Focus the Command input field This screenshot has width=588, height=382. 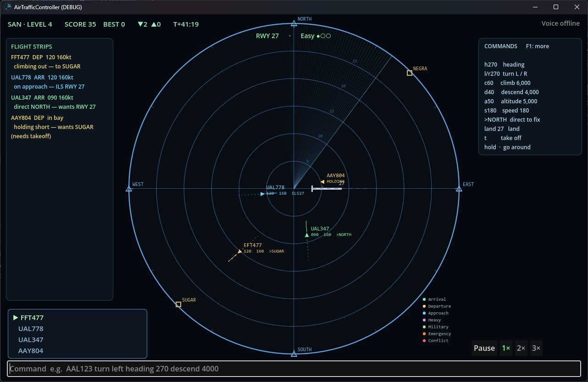[294, 369]
